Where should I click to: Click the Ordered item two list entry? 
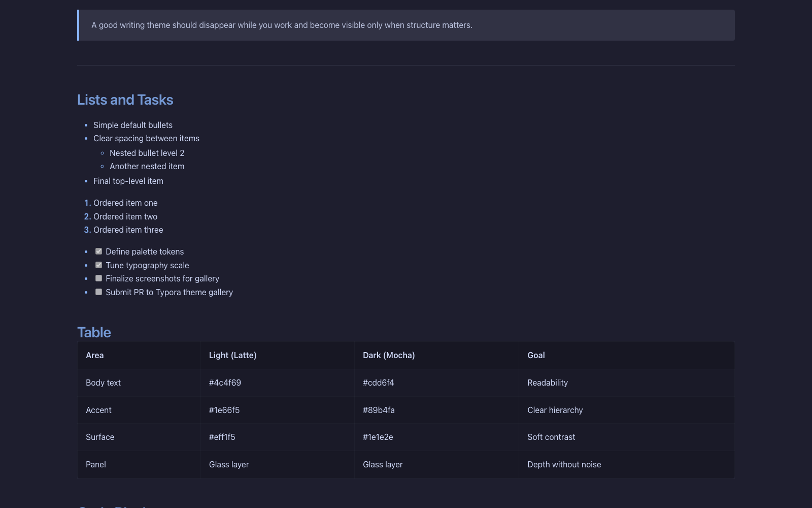click(x=125, y=216)
